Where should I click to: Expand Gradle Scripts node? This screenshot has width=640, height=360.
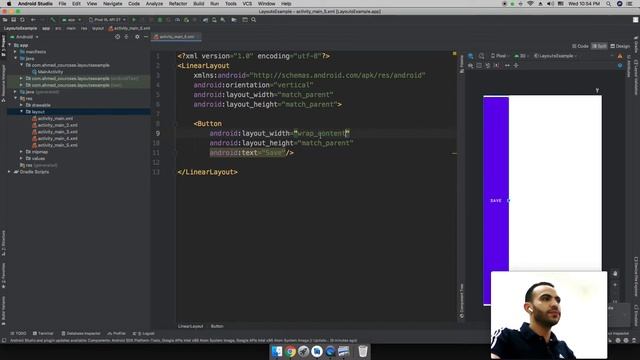pos(10,172)
